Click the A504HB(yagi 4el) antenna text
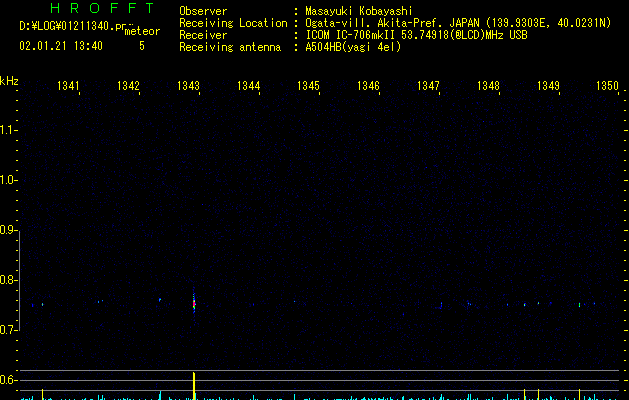This screenshot has height=400, width=629. 353,47
